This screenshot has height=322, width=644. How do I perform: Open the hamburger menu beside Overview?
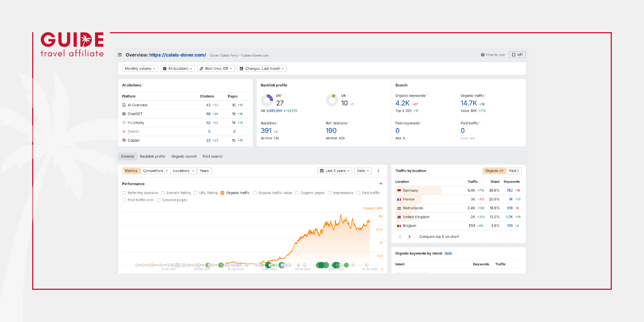(x=120, y=55)
